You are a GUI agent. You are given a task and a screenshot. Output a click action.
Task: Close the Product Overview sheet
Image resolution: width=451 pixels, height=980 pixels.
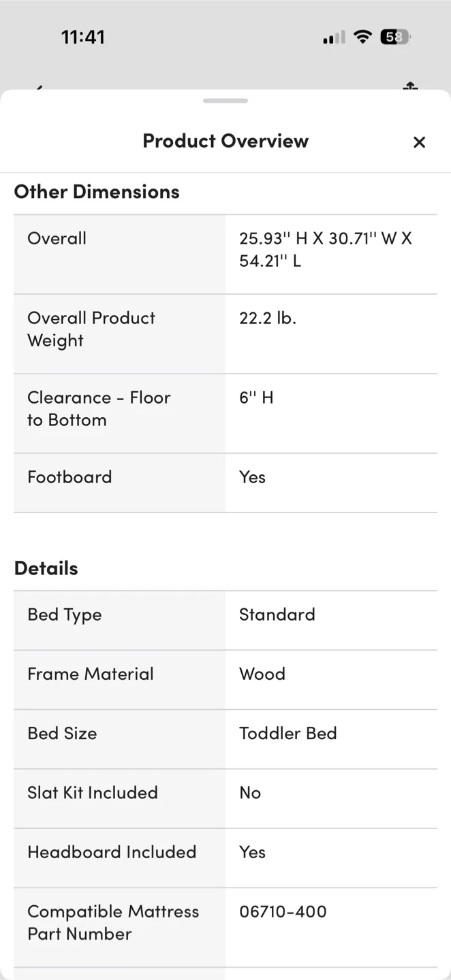click(x=419, y=142)
